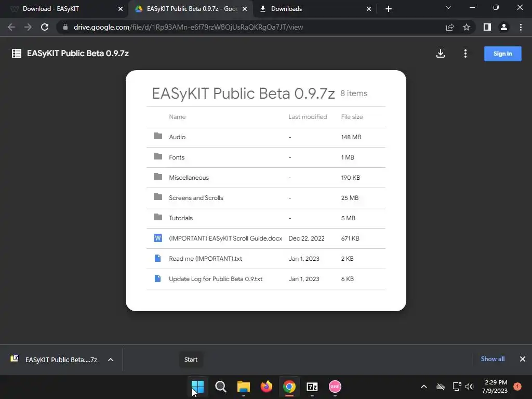Viewport: 532px width, 399px height.
Task: Select the Miscellaneous row name
Action: pos(189,178)
